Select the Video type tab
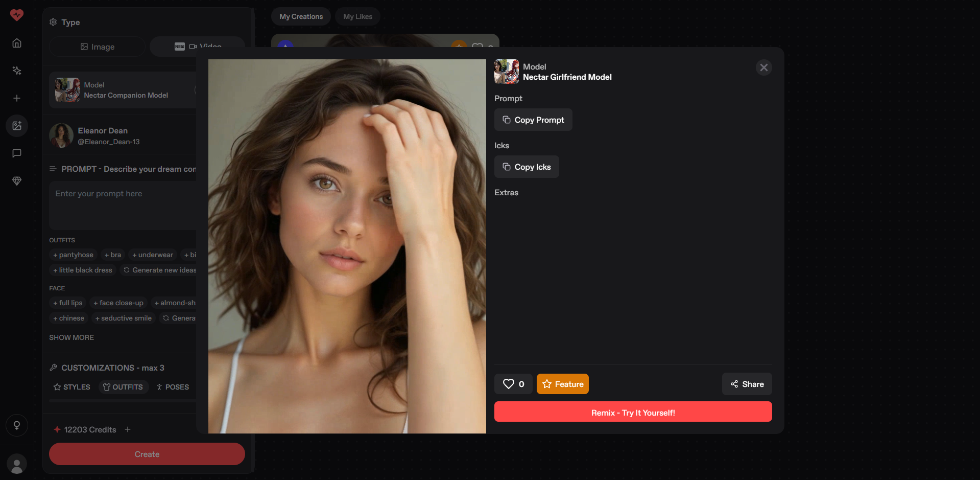The width and height of the screenshot is (980, 480). [x=198, y=47]
